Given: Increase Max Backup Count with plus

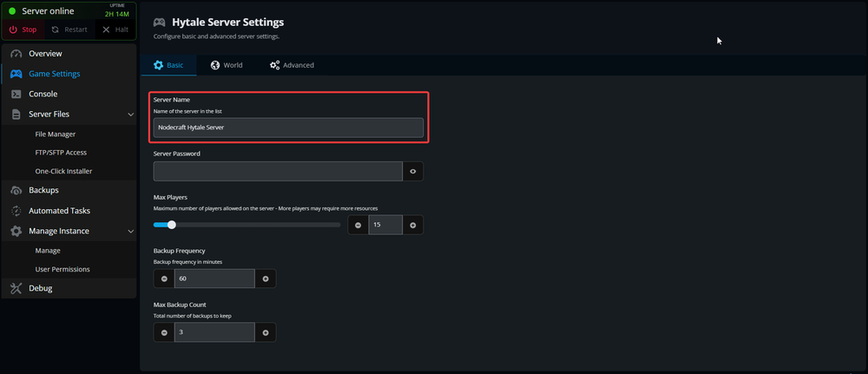Looking at the screenshot, I should point(265,332).
